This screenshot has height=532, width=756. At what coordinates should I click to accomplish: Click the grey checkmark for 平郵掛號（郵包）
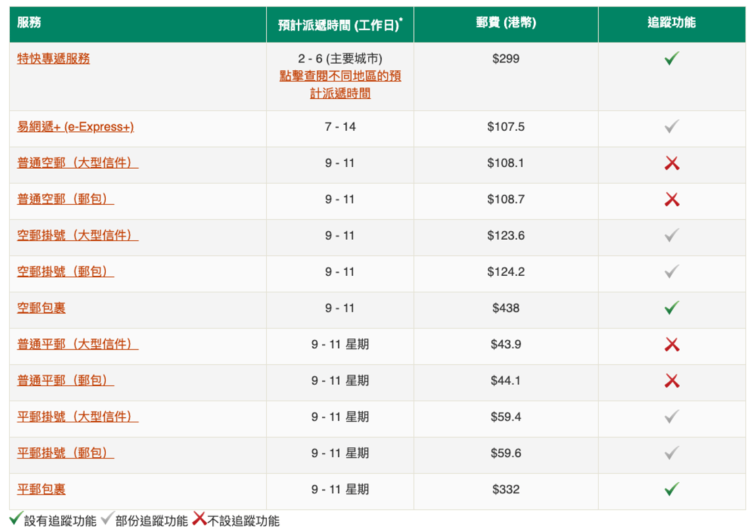(x=671, y=453)
